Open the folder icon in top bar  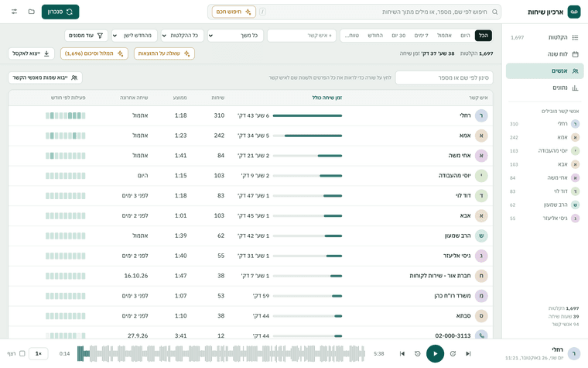[x=32, y=12]
